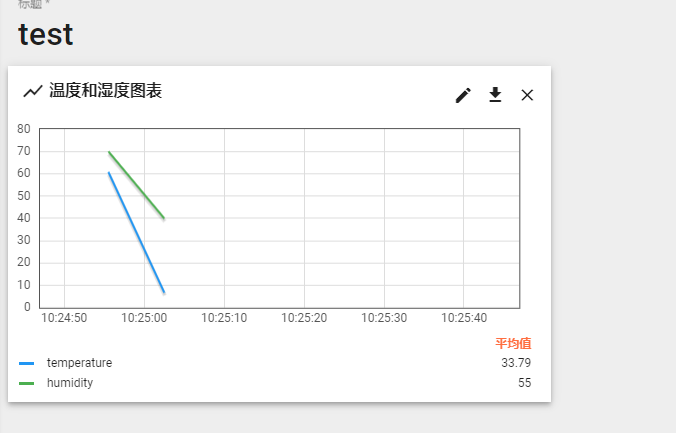Click the 80 y-axis label
676x433 pixels.
point(23,129)
